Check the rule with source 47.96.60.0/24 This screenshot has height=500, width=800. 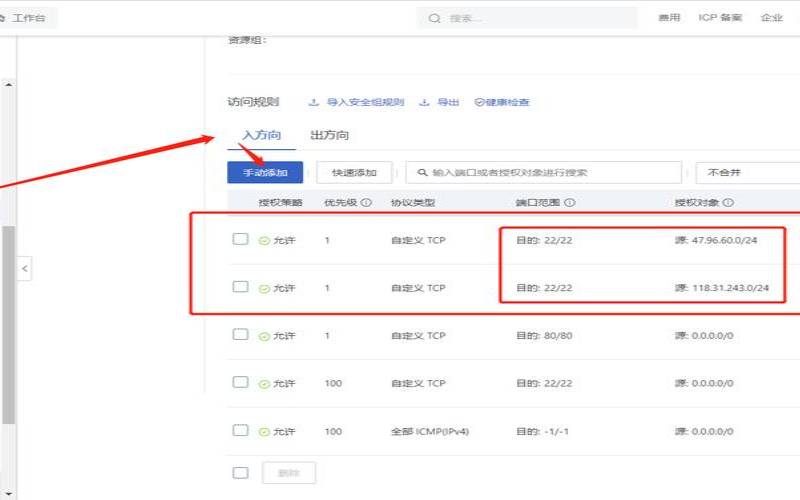pyautogui.click(x=240, y=239)
